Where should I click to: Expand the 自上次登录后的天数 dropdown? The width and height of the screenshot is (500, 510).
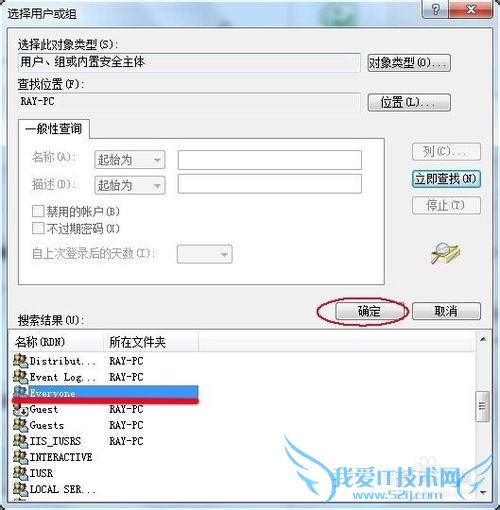point(205,254)
